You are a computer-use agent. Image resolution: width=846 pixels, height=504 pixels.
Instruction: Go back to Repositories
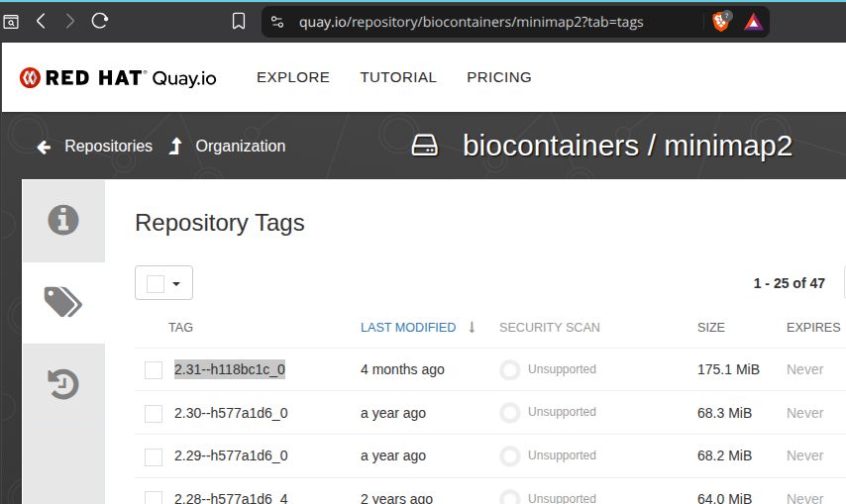point(108,147)
